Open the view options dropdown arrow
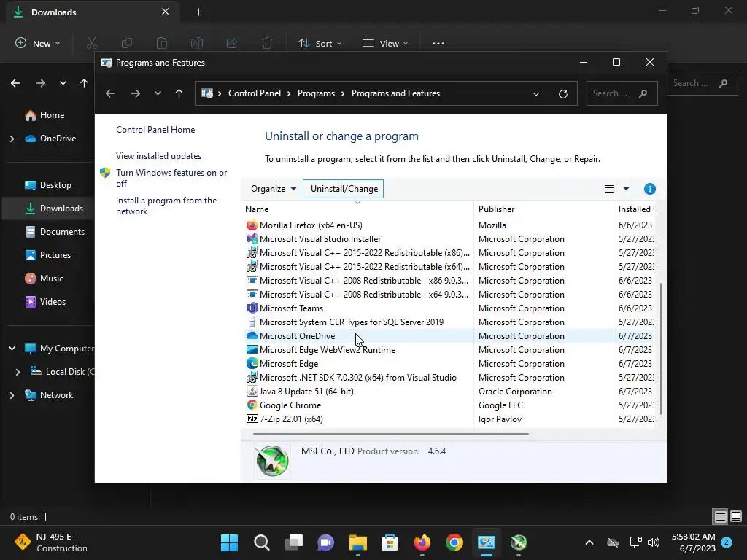Screen dimensions: 747x560 626,189
